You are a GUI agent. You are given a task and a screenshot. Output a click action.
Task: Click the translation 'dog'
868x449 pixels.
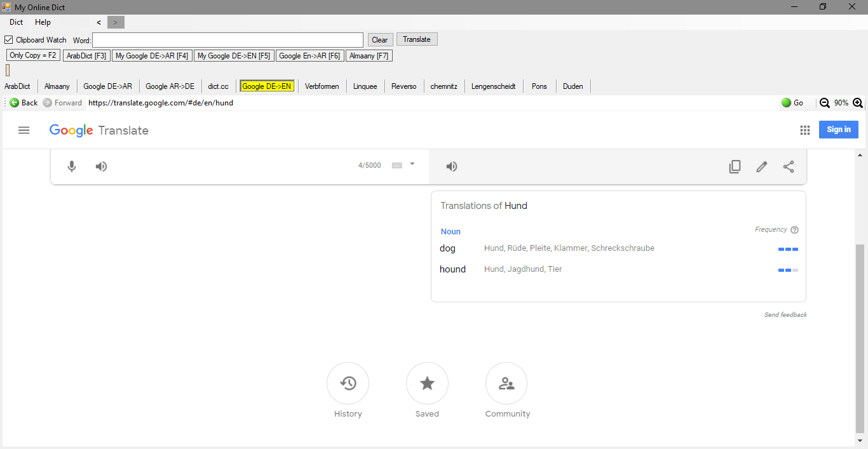click(x=447, y=248)
